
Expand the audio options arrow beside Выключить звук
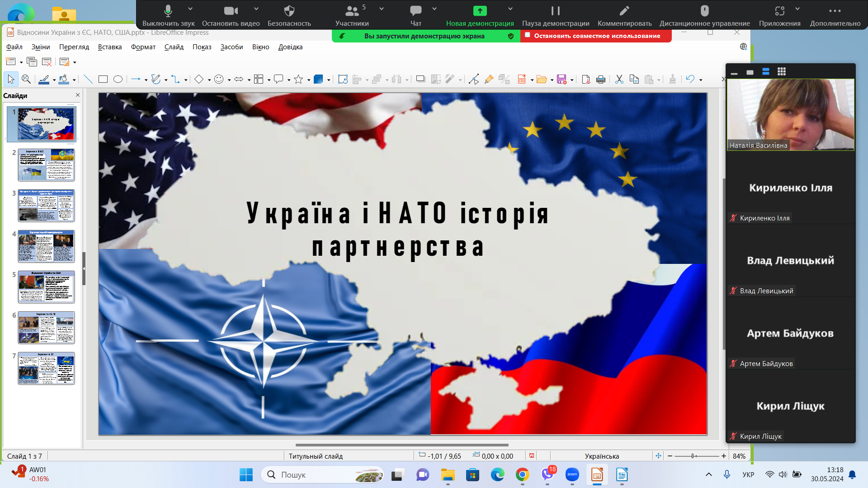pyautogui.click(x=190, y=9)
